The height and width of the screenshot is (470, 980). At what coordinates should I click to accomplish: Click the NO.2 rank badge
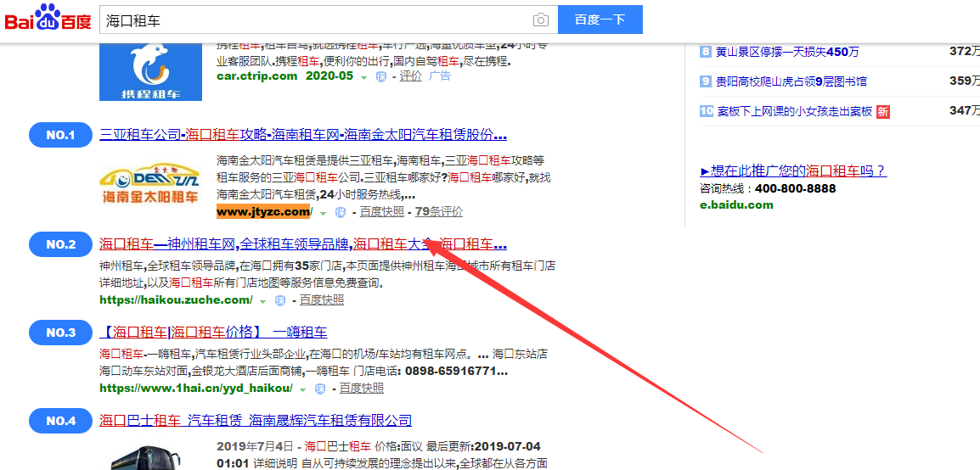coord(60,244)
